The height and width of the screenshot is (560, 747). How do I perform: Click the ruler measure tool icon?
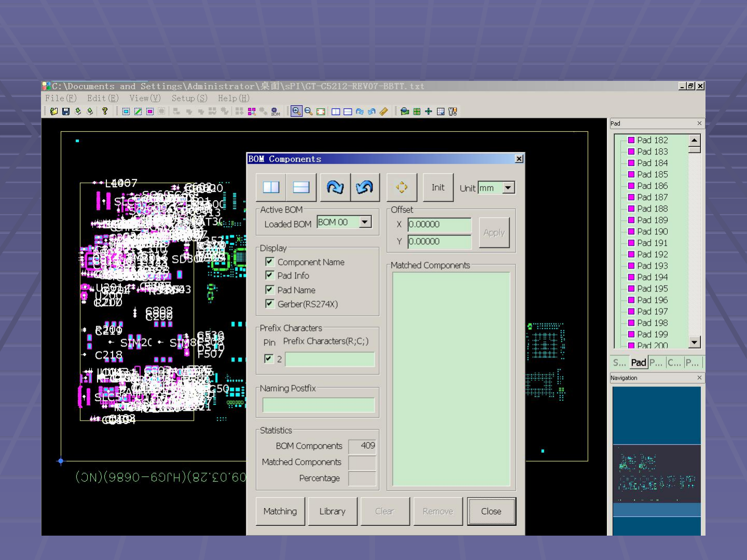[x=384, y=111]
